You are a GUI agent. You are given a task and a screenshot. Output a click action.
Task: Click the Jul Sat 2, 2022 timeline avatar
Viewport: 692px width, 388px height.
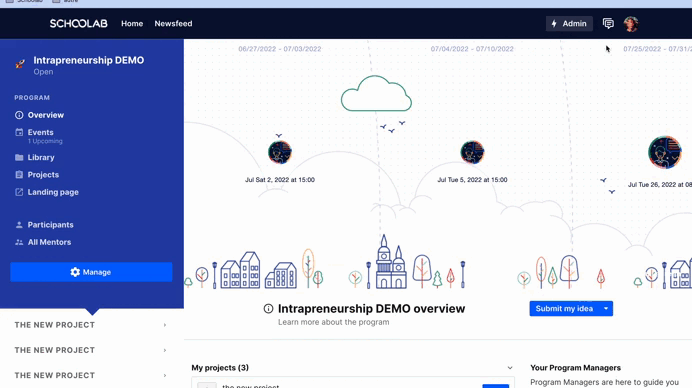click(x=280, y=152)
